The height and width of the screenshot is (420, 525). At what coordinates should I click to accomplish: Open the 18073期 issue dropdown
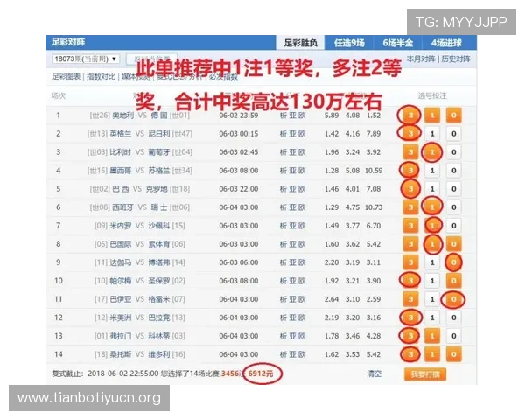point(86,59)
